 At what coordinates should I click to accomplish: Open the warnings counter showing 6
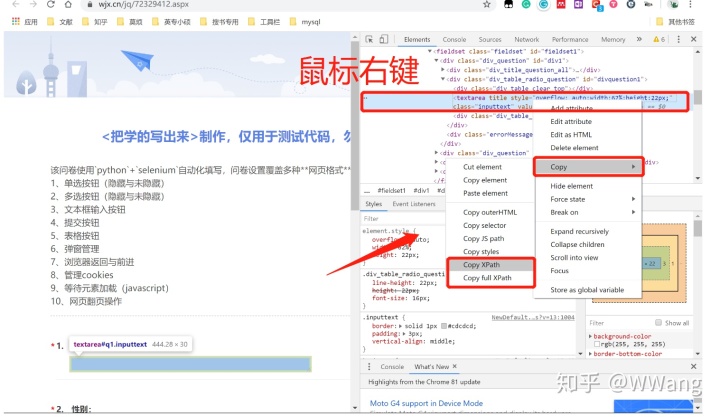click(x=659, y=39)
